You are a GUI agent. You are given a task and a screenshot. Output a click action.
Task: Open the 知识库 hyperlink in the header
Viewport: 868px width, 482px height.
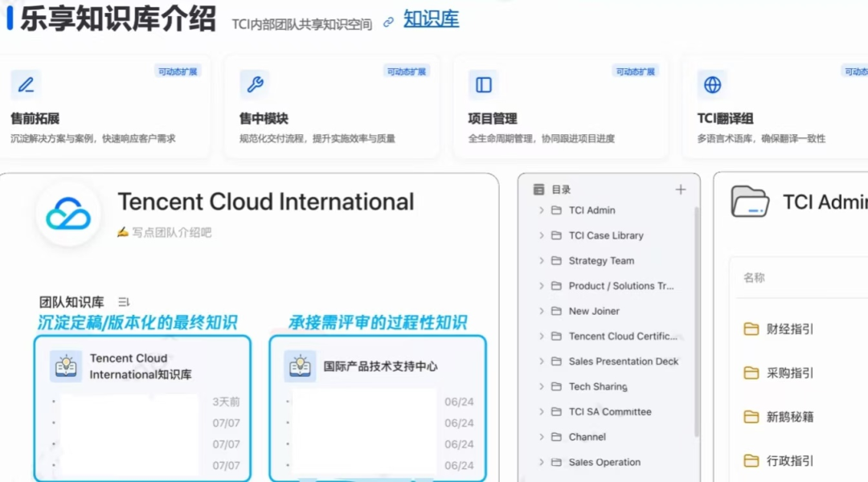pyautogui.click(x=431, y=19)
